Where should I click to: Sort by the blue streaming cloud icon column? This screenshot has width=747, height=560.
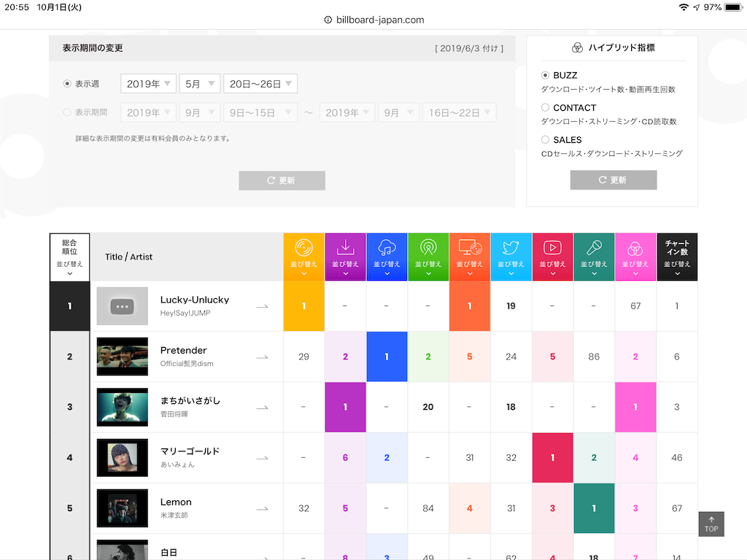[x=387, y=257]
